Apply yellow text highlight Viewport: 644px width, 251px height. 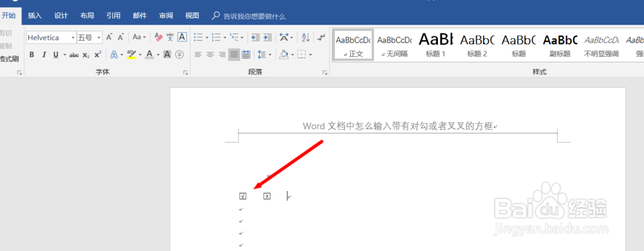131,54
